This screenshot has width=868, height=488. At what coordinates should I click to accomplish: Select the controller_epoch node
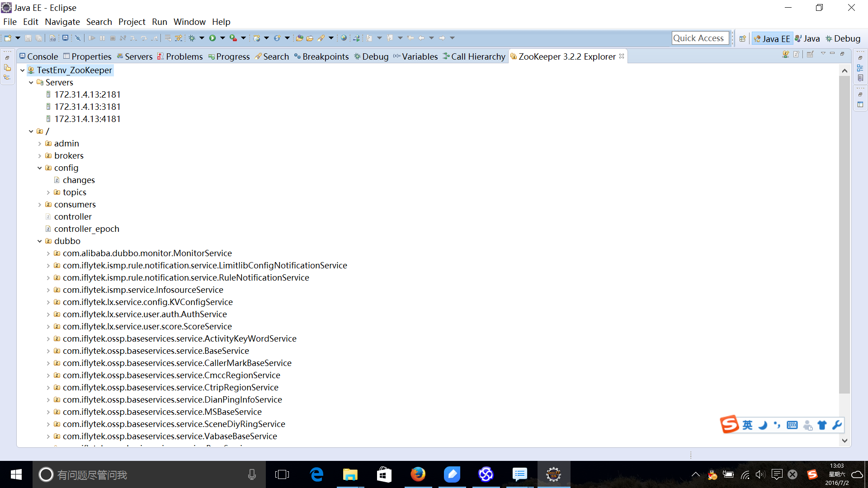point(86,229)
